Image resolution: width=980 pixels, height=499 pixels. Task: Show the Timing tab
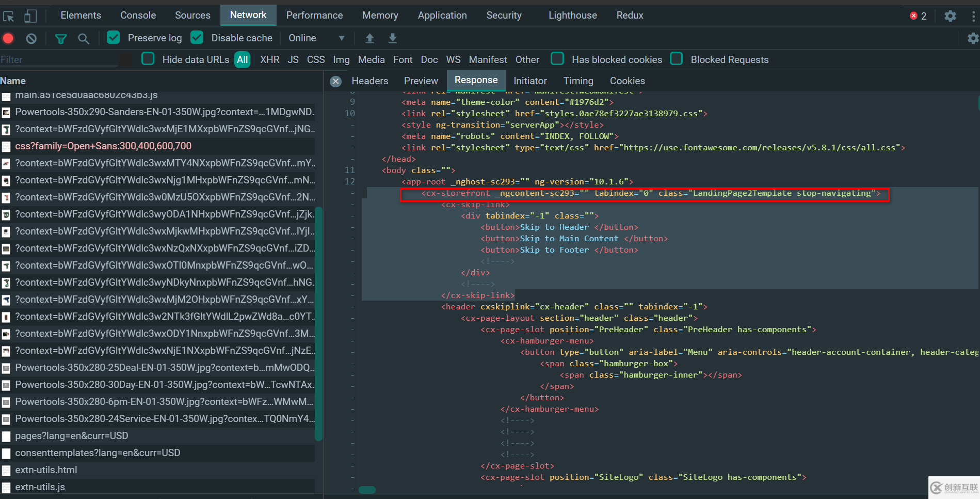coord(579,81)
